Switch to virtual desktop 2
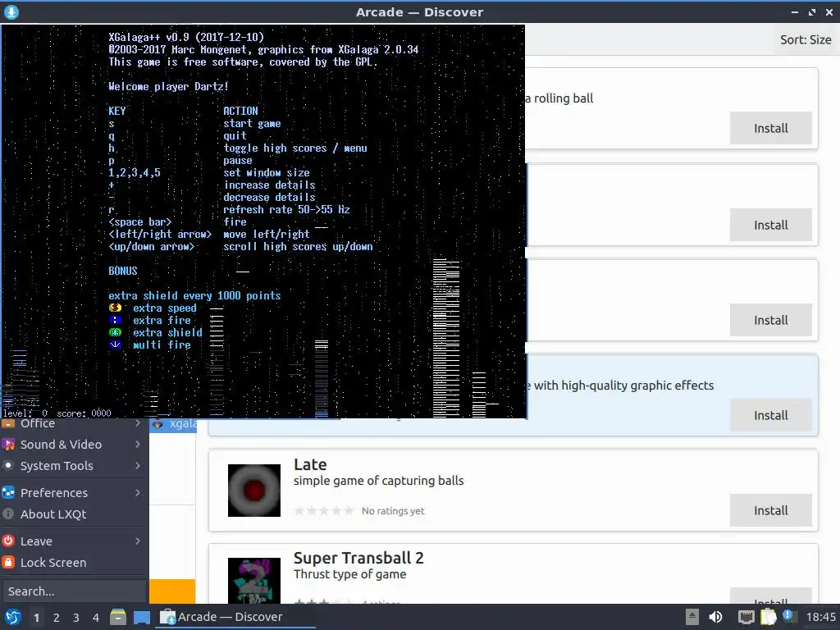840x630 pixels. (x=57, y=618)
